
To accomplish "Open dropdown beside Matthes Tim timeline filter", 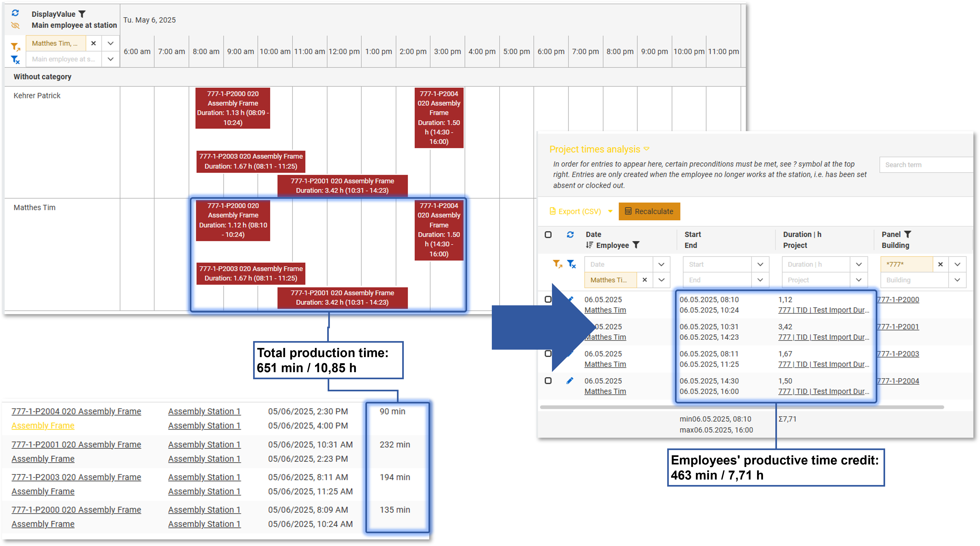I will click(110, 43).
